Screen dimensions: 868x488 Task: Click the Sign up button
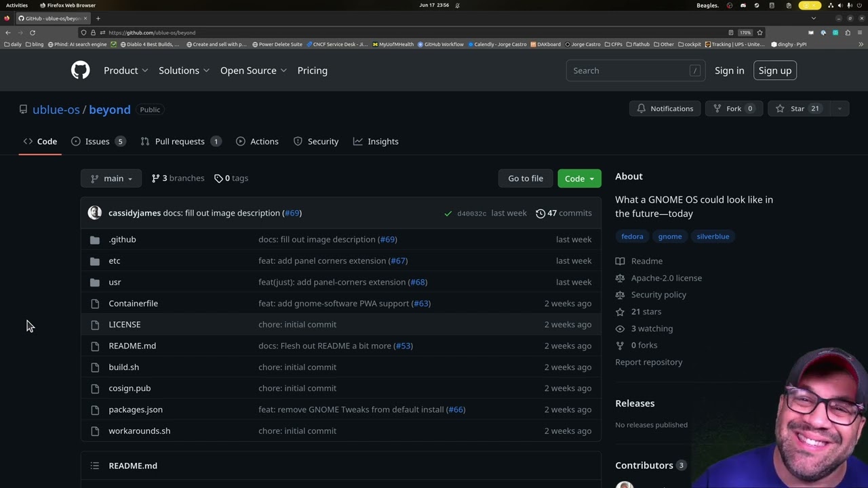[775, 70]
